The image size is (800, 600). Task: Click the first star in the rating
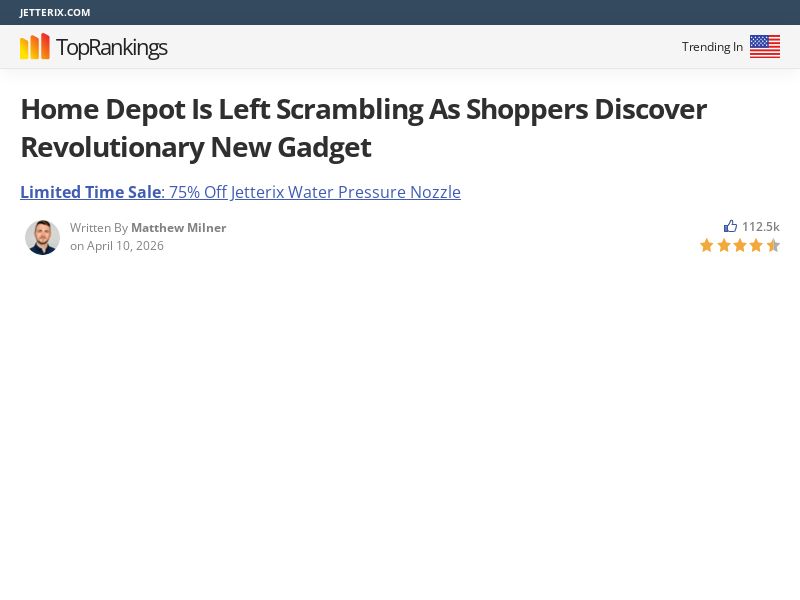pyautogui.click(x=707, y=245)
